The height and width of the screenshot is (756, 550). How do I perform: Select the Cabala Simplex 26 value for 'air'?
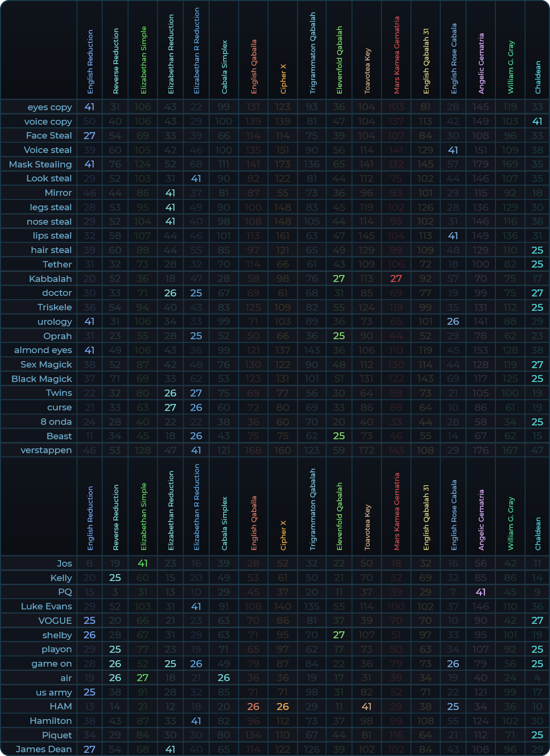click(224, 678)
